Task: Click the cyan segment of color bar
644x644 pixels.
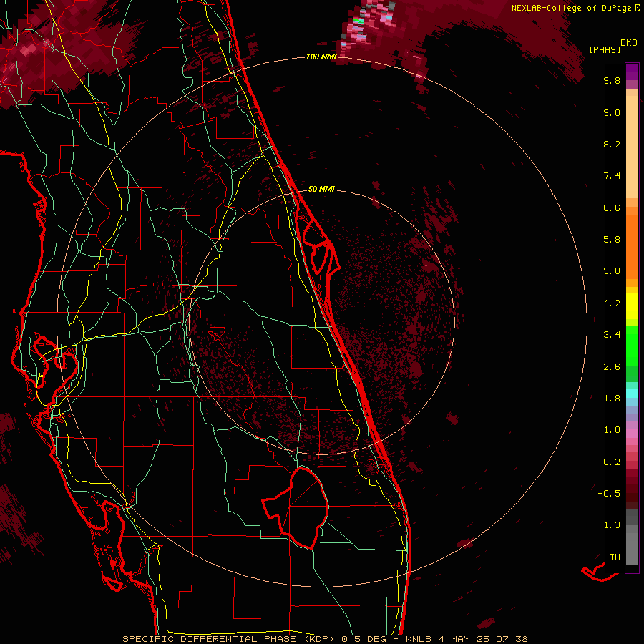Action: pyautogui.click(x=632, y=394)
